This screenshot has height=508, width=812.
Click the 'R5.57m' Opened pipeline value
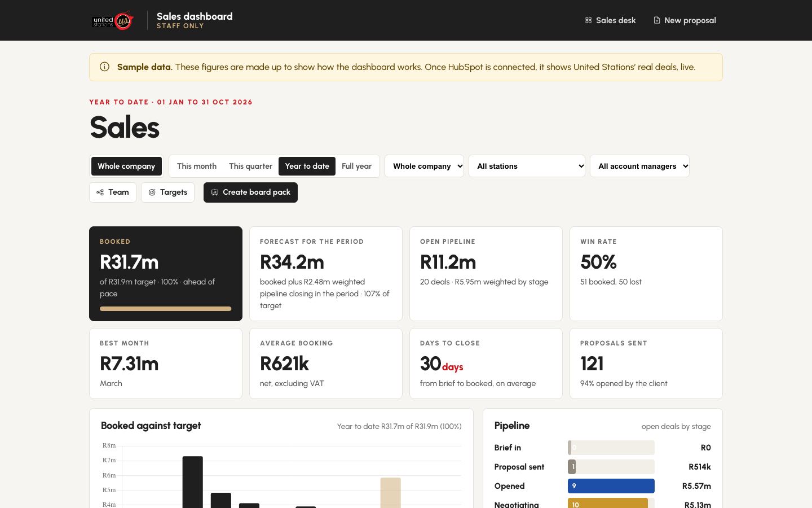click(696, 486)
